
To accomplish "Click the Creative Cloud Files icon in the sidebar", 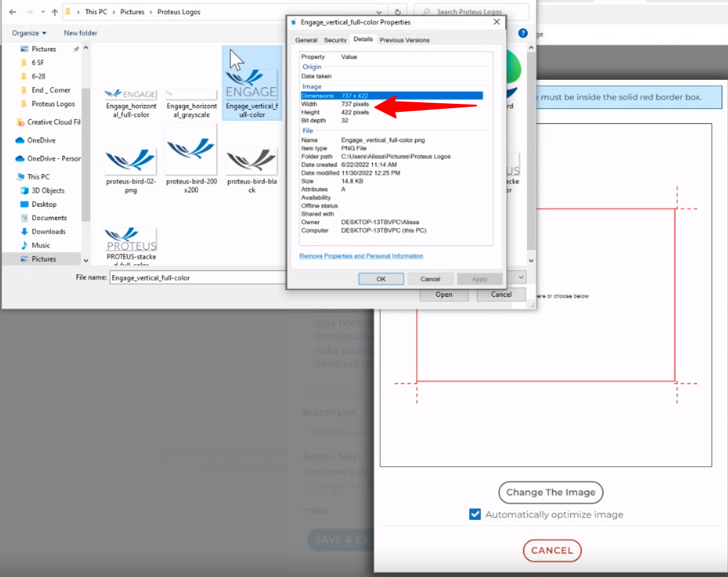I will coord(21,122).
